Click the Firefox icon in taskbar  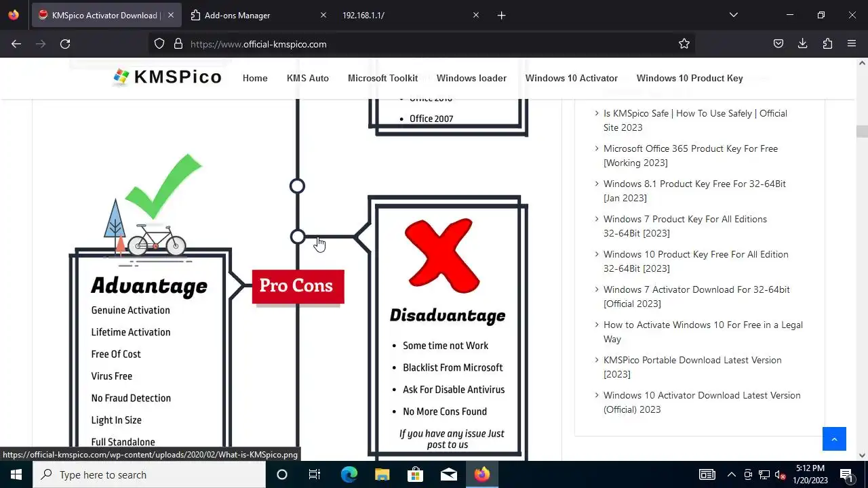pos(481,474)
